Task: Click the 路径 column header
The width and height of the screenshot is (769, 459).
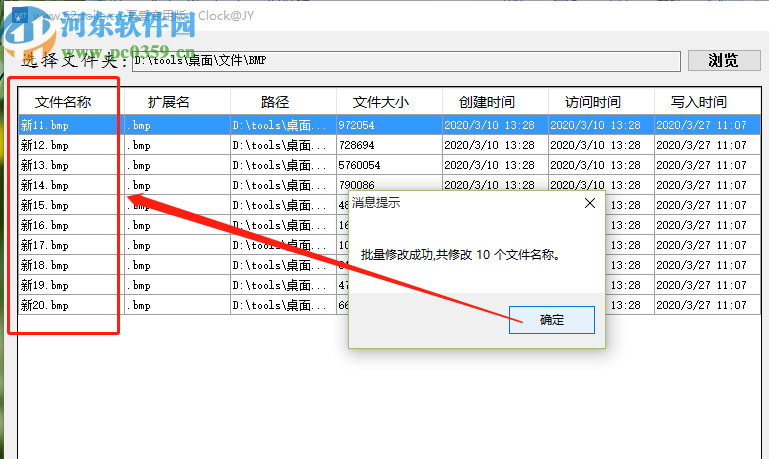Action: (x=283, y=102)
